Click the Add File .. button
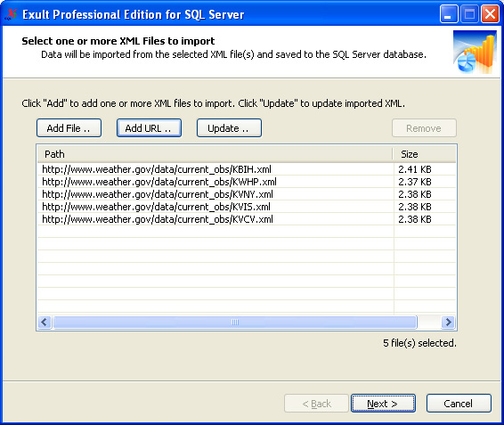Image resolution: width=504 pixels, height=425 pixels. (x=69, y=128)
